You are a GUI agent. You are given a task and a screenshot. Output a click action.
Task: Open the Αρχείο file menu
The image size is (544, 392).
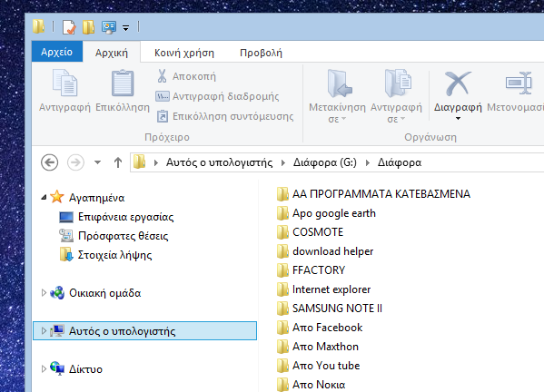click(57, 52)
